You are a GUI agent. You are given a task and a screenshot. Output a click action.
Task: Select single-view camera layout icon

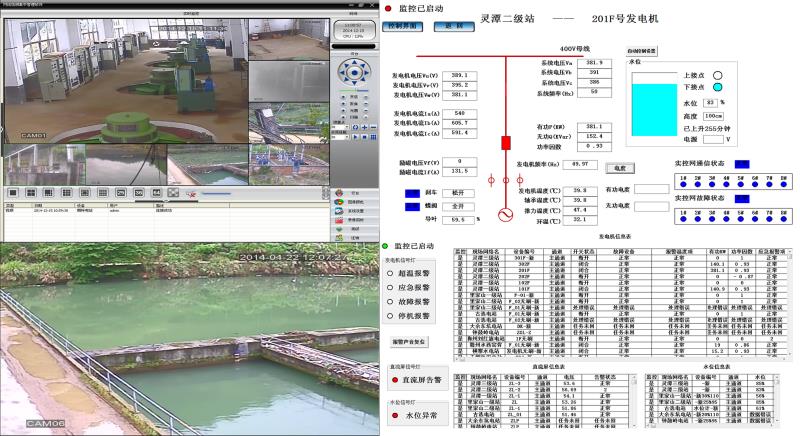(x=15, y=191)
